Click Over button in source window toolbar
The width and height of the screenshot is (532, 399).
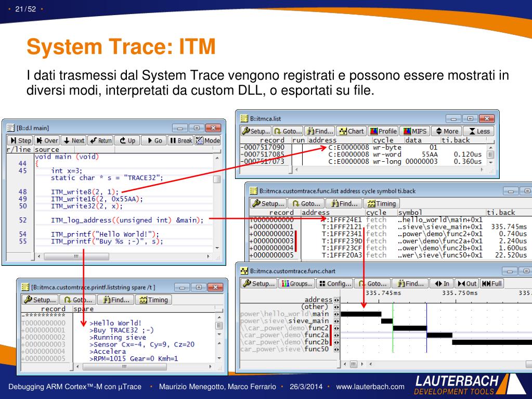point(47,140)
